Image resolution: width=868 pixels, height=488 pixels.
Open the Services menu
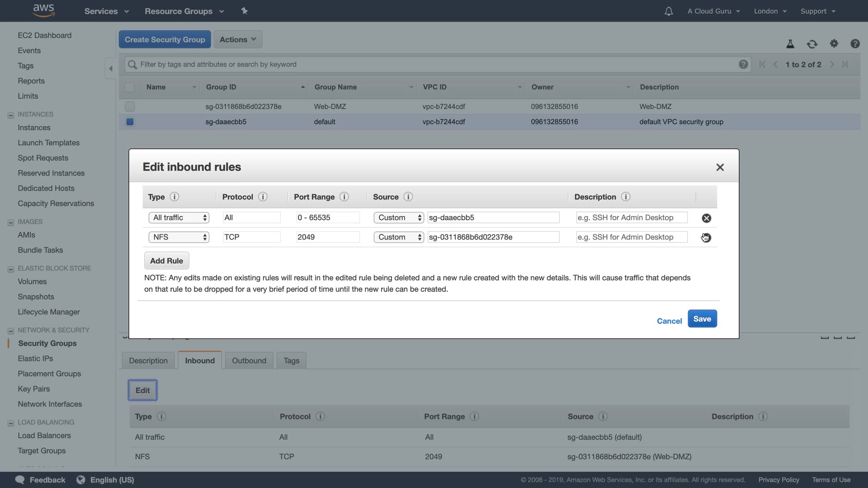click(106, 11)
